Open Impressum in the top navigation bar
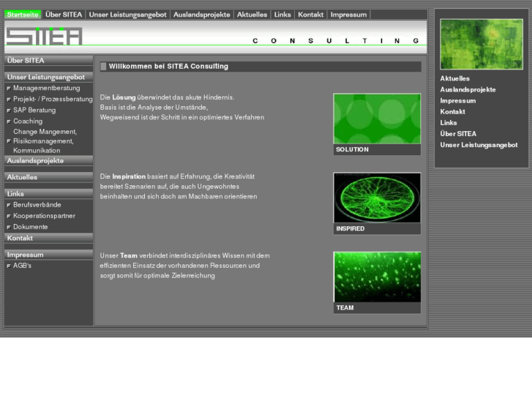This screenshot has height=399, width=532. click(348, 15)
